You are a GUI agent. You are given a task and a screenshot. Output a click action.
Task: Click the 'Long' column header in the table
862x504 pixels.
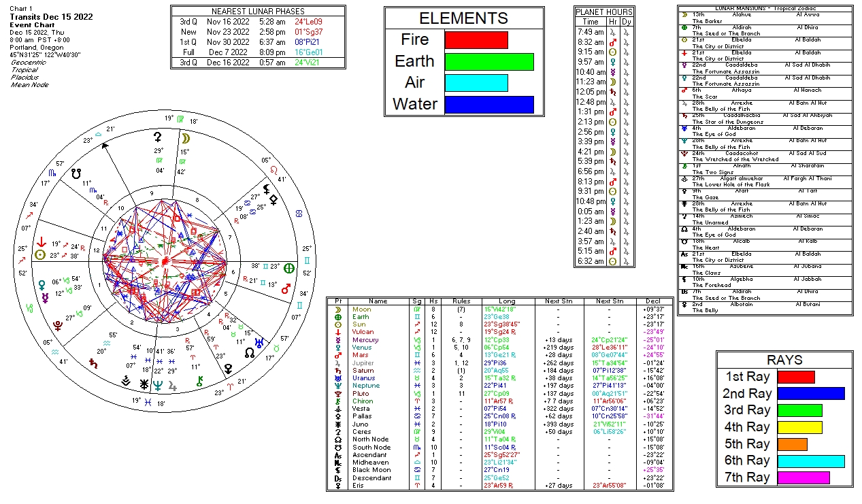click(508, 301)
